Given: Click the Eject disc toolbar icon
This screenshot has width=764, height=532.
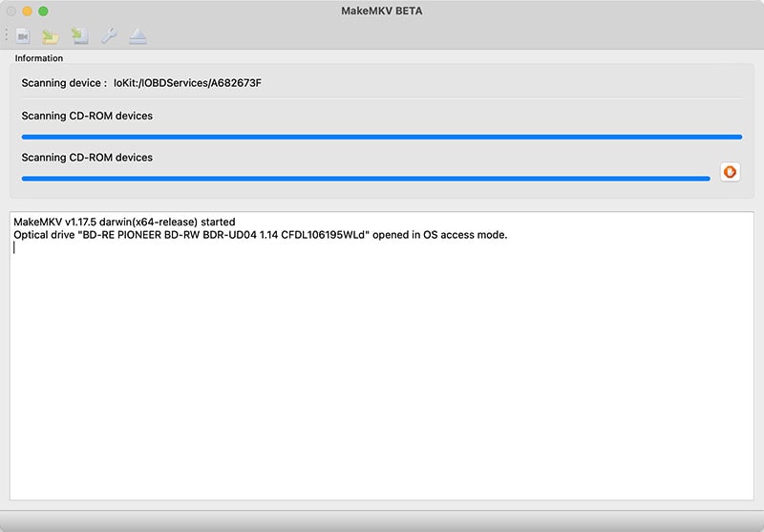Looking at the screenshot, I should (x=138, y=36).
